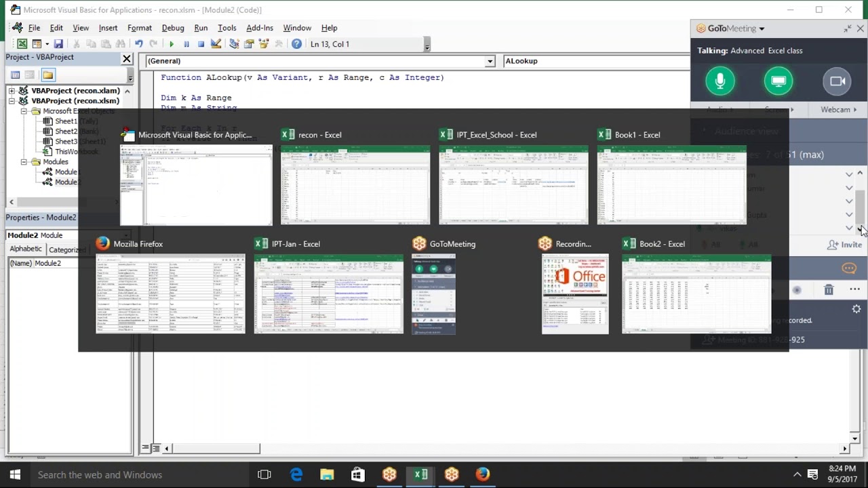Image resolution: width=868 pixels, height=488 pixels.
Task: Mute microphone in GoToMeeting
Action: (x=720, y=81)
